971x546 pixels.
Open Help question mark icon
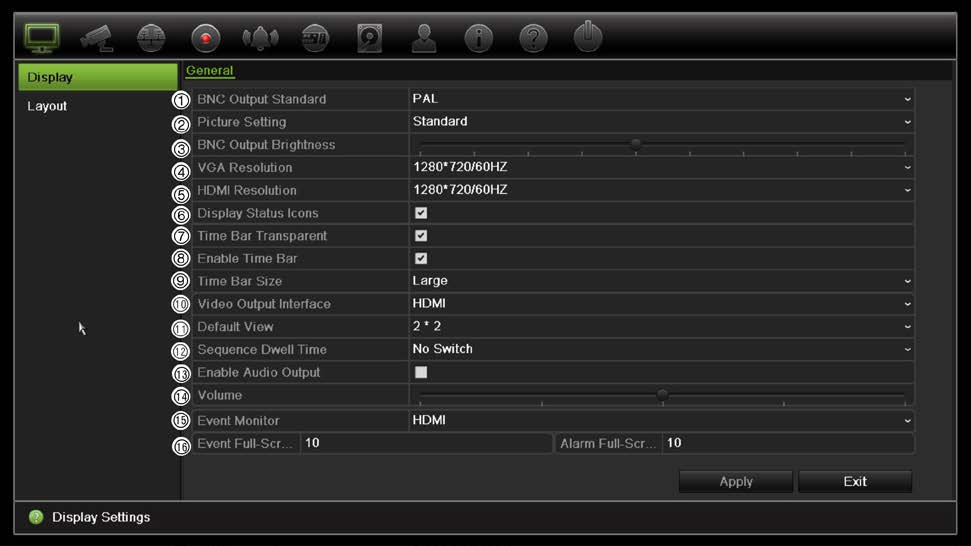coord(533,38)
